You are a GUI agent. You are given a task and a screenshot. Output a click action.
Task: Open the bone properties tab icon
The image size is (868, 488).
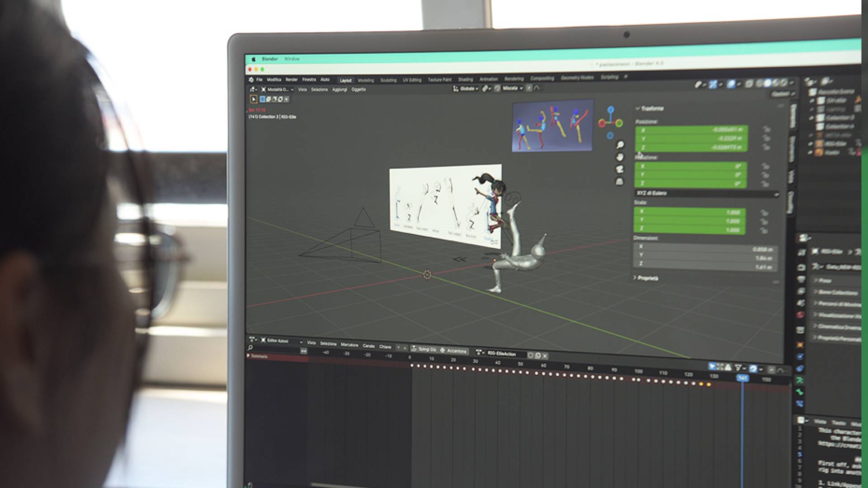pyautogui.click(x=800, y=392)
